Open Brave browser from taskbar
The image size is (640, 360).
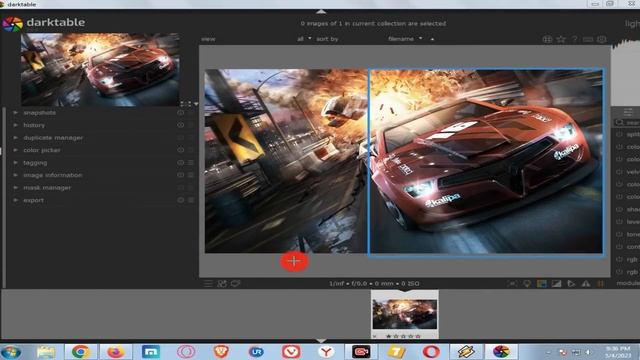pyautogui.click(x=221, y=352)
